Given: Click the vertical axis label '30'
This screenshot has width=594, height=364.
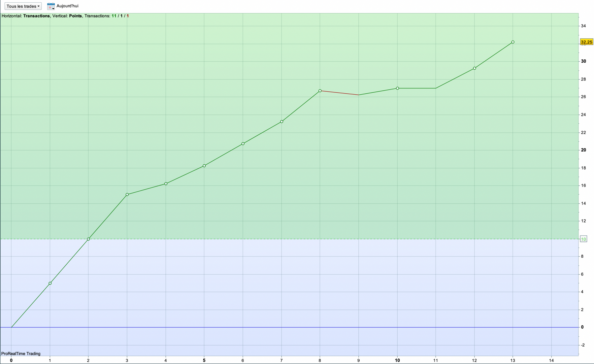Looking at the screenshot, I should pos(583,61).
